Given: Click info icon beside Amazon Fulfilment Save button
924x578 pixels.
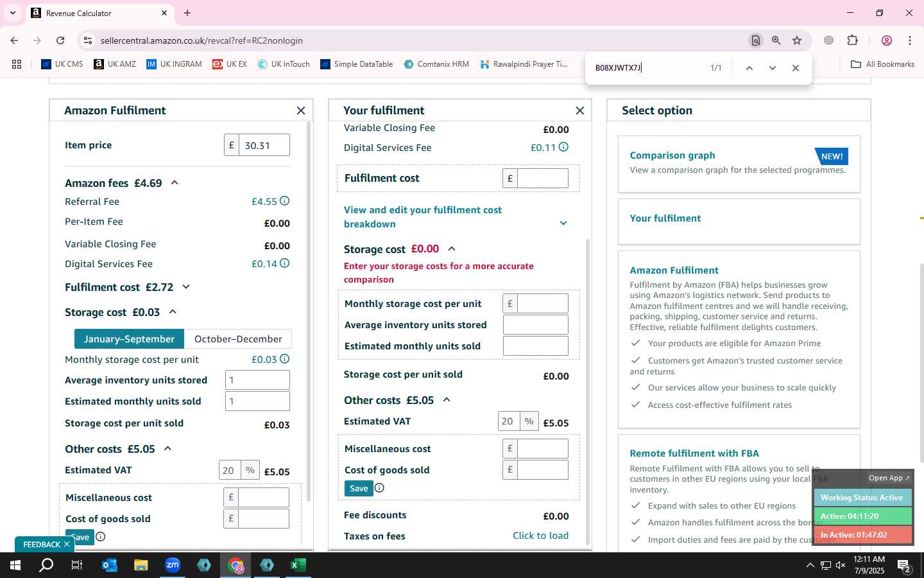Looking at the screenshot, I should click(x=101, y=537).
